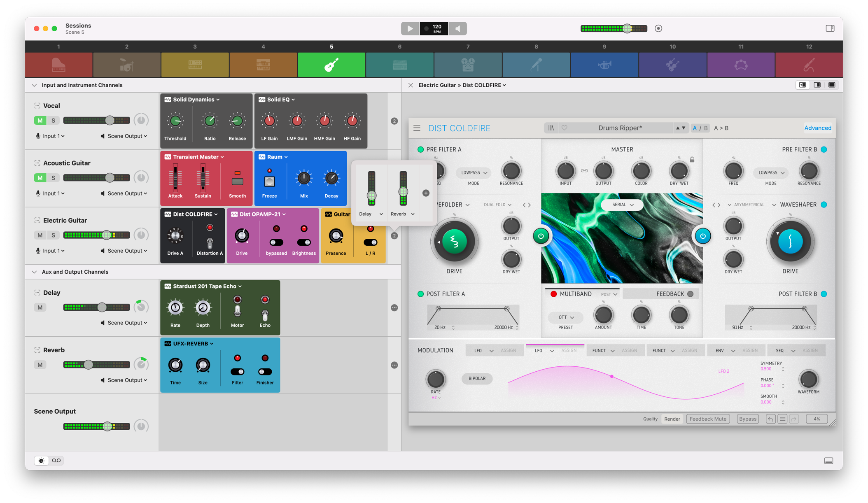Click the loop recorder icon at bottom
Screen dimensions: 868x503
(x=56, y=461)
